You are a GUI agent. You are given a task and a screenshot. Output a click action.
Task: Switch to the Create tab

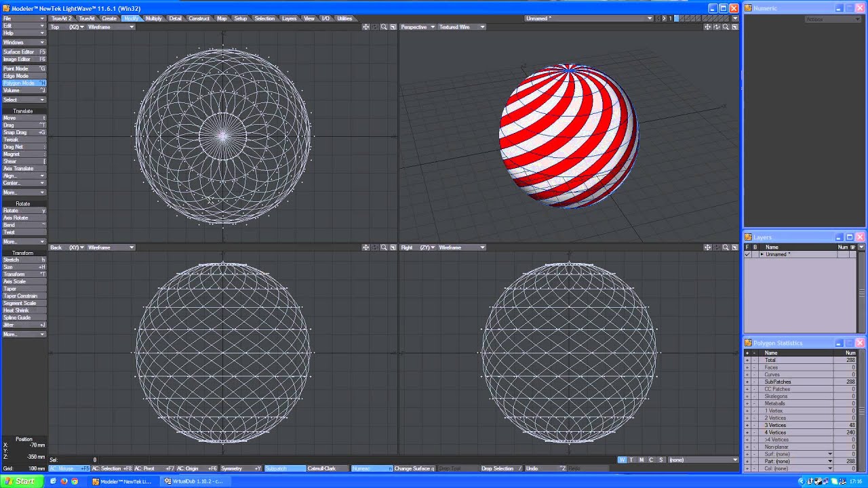point(109,18)
